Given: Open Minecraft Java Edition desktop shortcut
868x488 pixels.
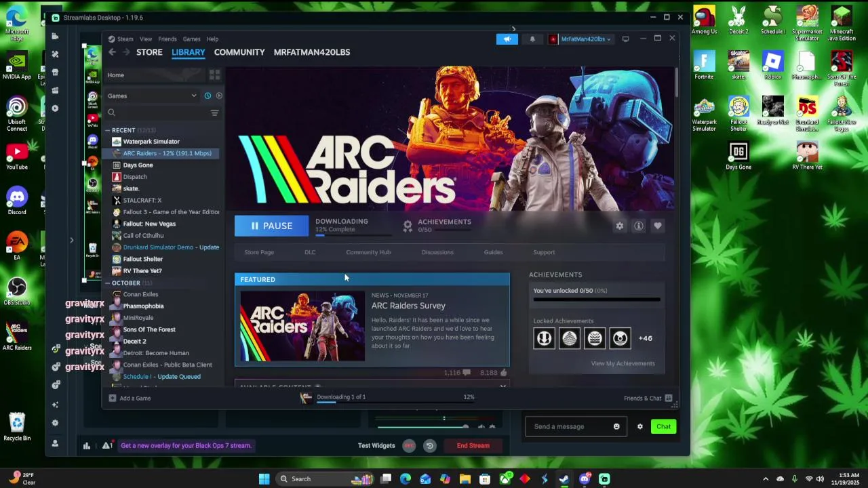Looking at the screenshot, I should [x=842, y=23].
